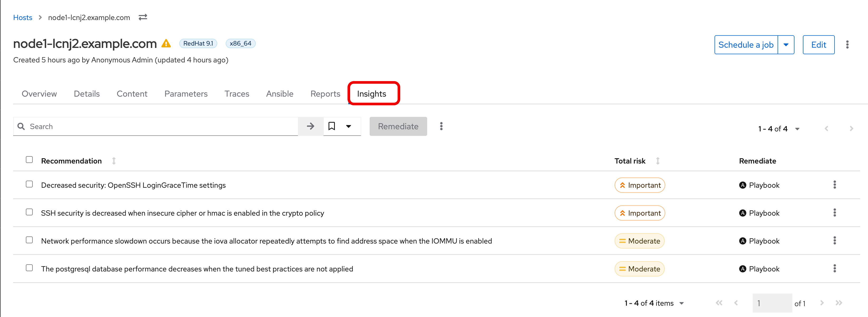Open the kebab menu on the OpenSSH LoginGraceTime row
The width and height of the screenshot is (868, 317).
pyautogui.click(x=835, y=185)
